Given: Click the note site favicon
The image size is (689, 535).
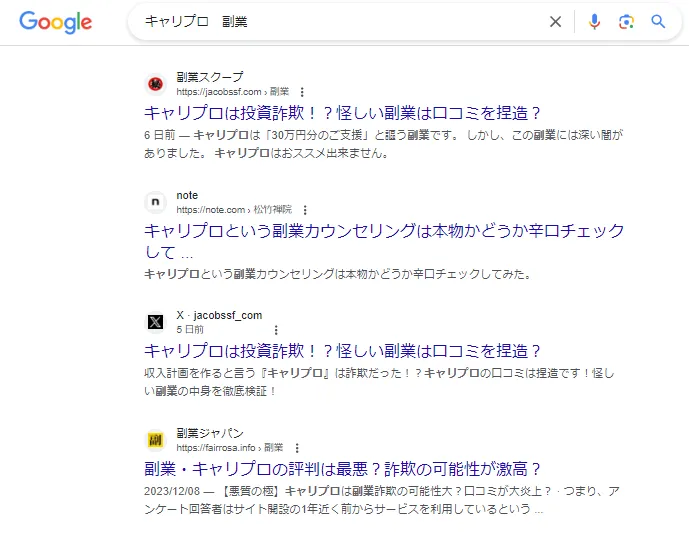Looking at the screenshot, I should coord(155,203).
